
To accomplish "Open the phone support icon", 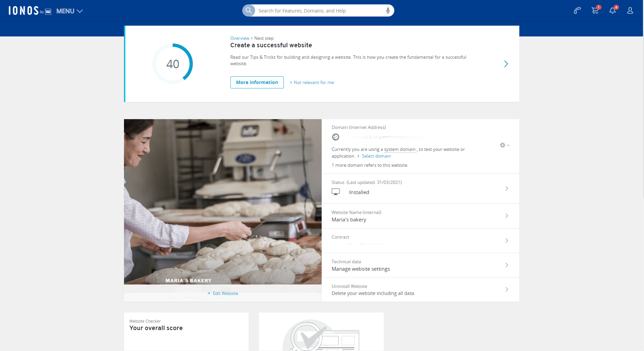I will point(577,11).
